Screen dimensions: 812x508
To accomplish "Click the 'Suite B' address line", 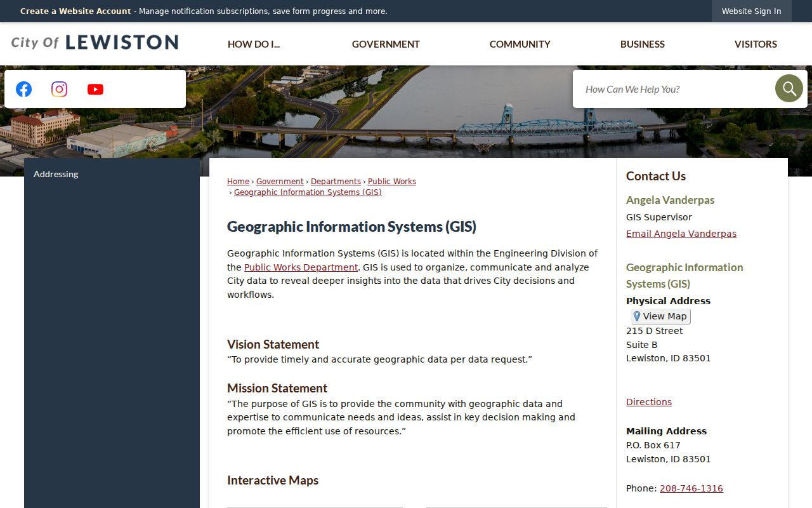I will pos(642,345).
